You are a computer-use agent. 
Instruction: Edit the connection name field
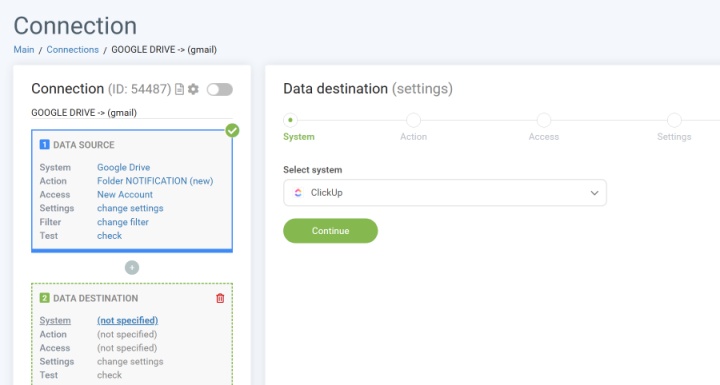[132, 113]
